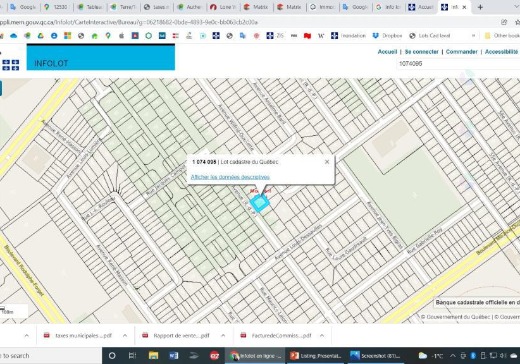Open the ZIS bookmark
520x364 pixels.
(x=275, y=36)
